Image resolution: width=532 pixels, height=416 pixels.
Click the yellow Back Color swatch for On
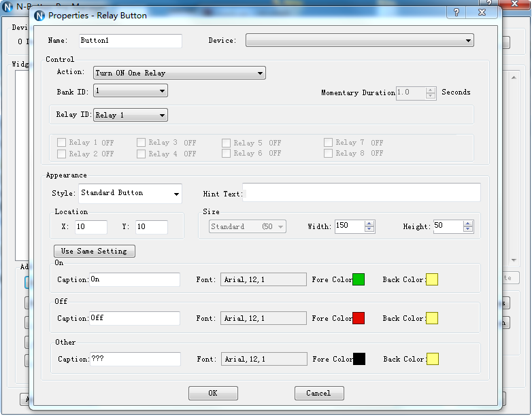[x=431, y=279]
